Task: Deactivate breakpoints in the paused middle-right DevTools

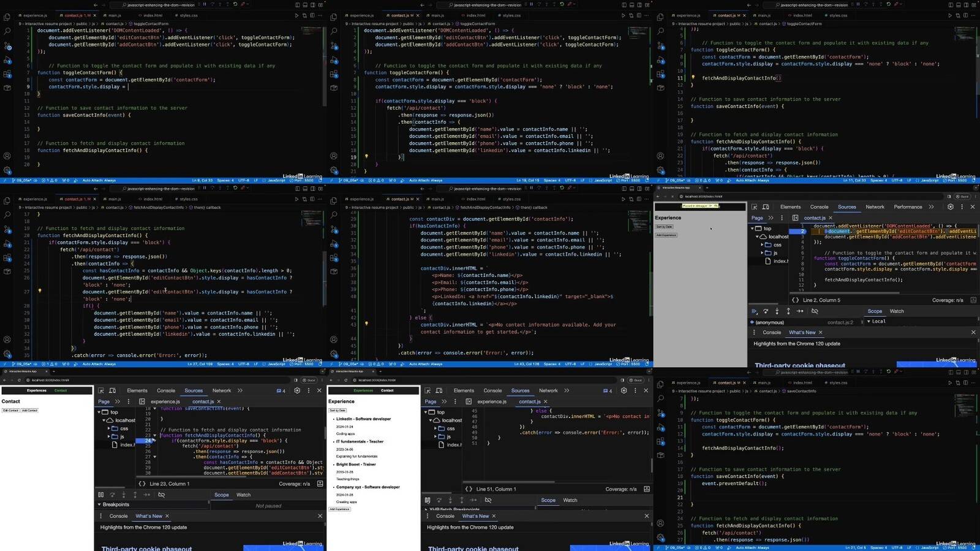Action: pyautogui.click(x=815, y=311)
